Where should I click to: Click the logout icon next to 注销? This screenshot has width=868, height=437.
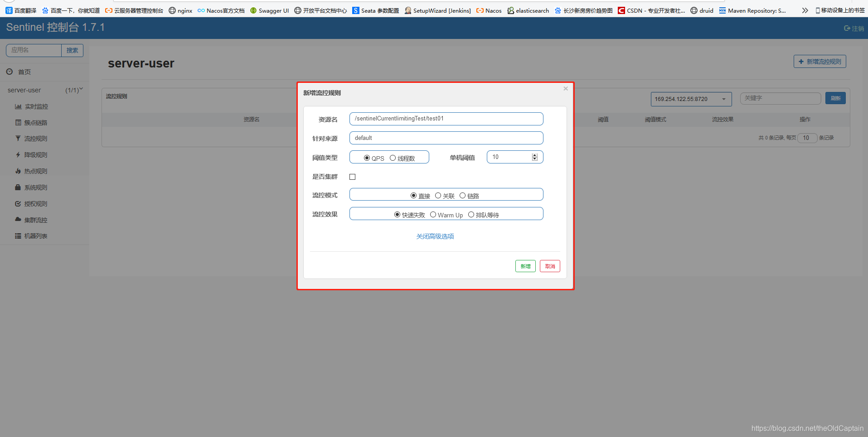pos(847,28)
